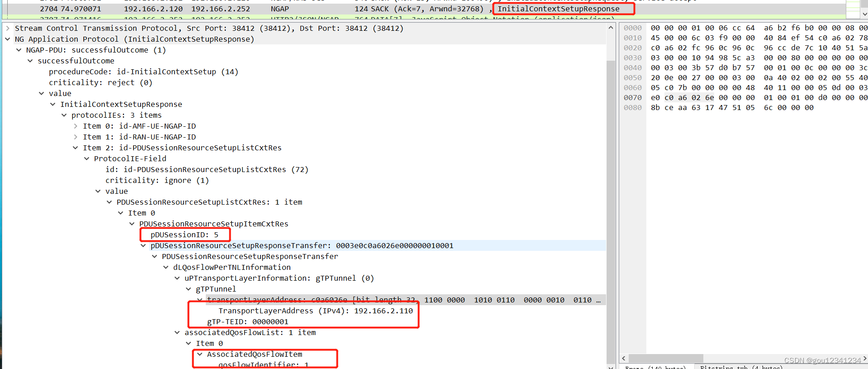Viewport: 868px width, 369px height.
Task: Expand Stream Control Transmission Protocol row
Action: pos(8,28)
